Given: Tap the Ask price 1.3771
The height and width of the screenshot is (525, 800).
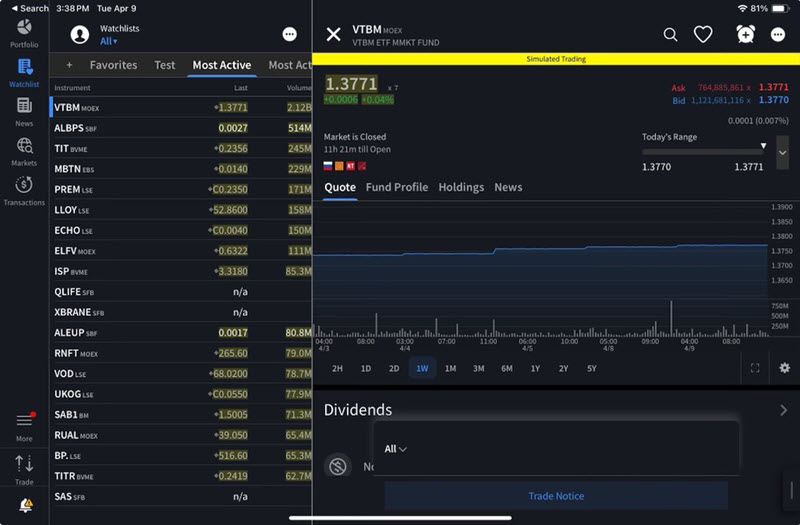Looking at the screenshot, I should [x=773, y=87].
